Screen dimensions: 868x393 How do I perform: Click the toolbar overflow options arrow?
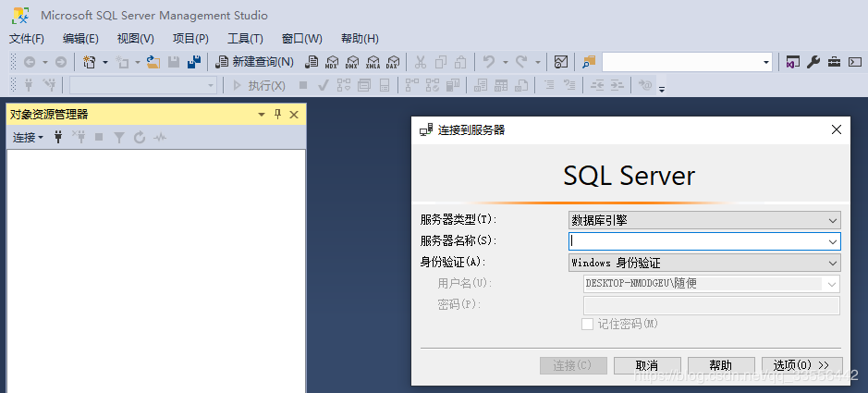pyautogui.click(x=662, y=89)
